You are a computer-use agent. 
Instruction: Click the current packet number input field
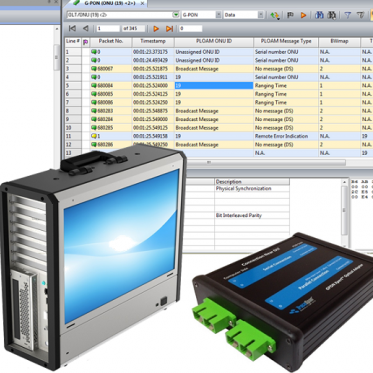click(x=108, y=29)
